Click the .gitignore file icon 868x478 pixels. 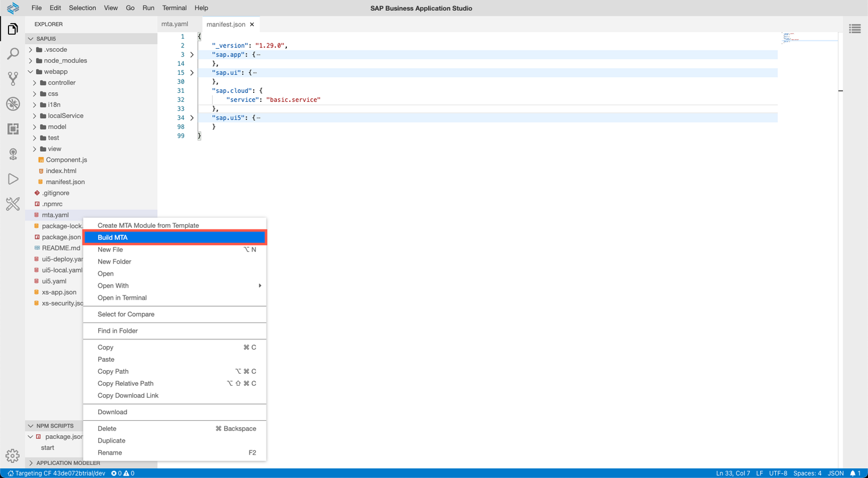pos(37,193)
